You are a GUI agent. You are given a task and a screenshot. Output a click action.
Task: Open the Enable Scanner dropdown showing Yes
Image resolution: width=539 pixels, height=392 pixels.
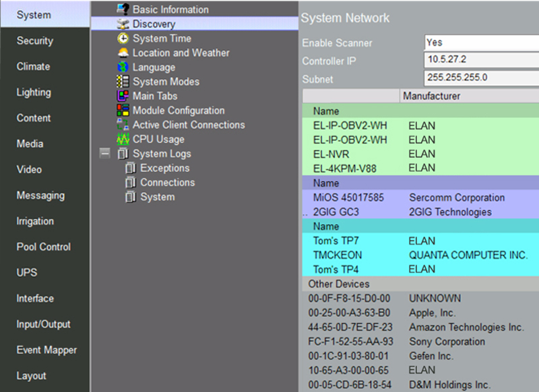point(482,42)
